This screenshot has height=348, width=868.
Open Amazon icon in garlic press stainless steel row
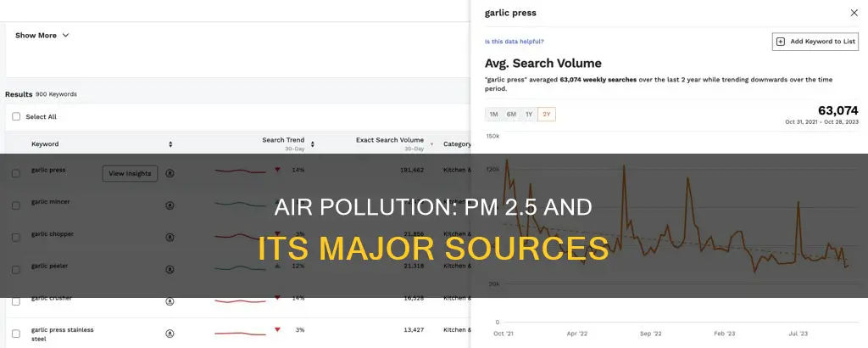pos(170,334)
